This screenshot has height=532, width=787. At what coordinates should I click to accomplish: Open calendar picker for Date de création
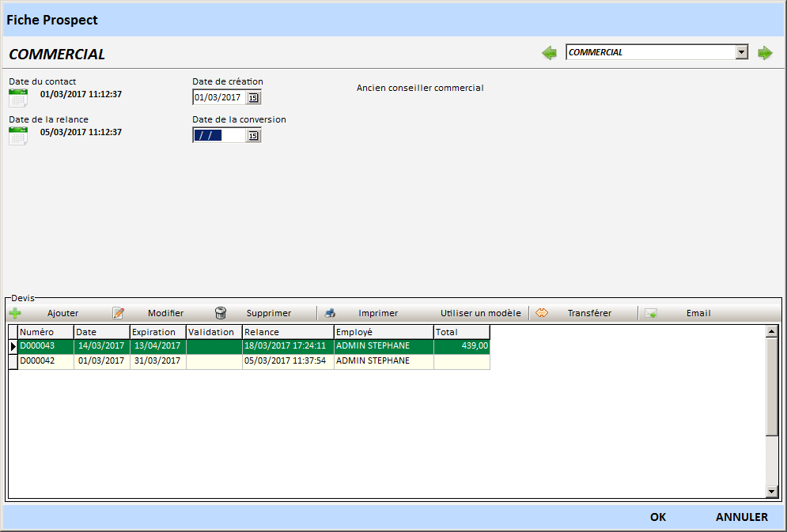coord(253,97)
